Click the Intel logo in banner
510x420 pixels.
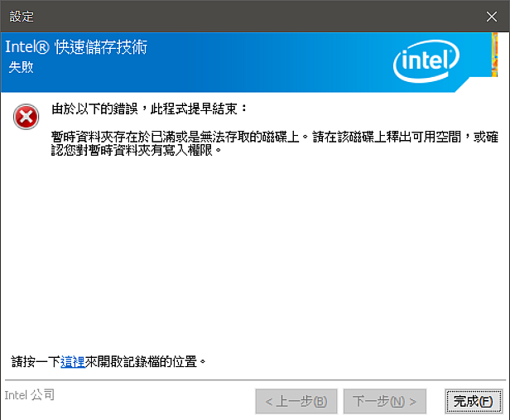click(426, 60)
